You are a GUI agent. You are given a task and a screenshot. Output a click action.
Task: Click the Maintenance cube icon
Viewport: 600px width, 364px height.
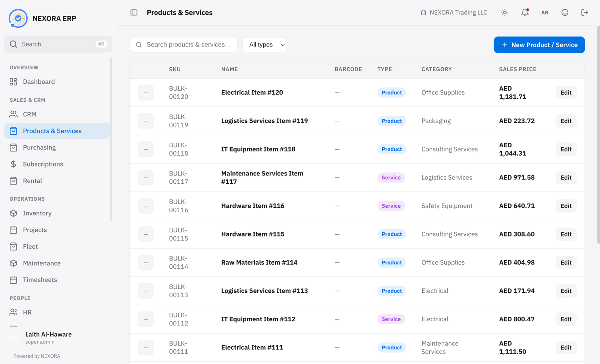coord(13,263)
